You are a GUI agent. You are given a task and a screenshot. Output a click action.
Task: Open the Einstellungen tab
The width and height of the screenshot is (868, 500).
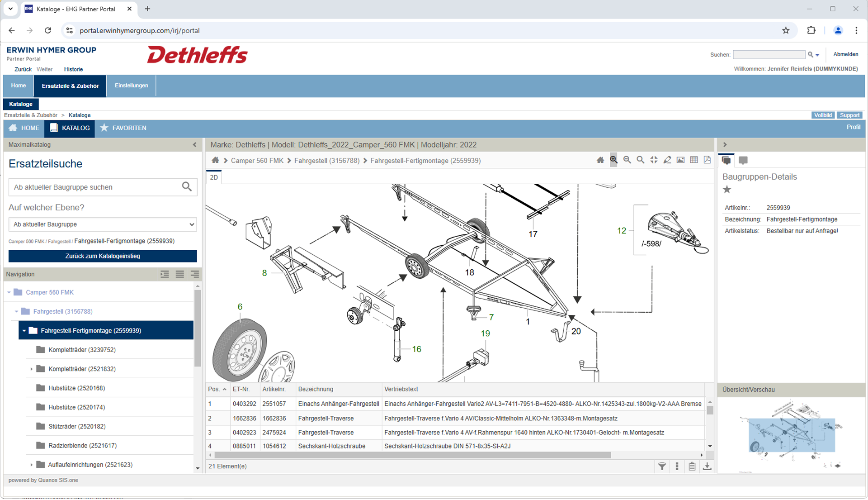pyautogui.click(x=132, y=86)
